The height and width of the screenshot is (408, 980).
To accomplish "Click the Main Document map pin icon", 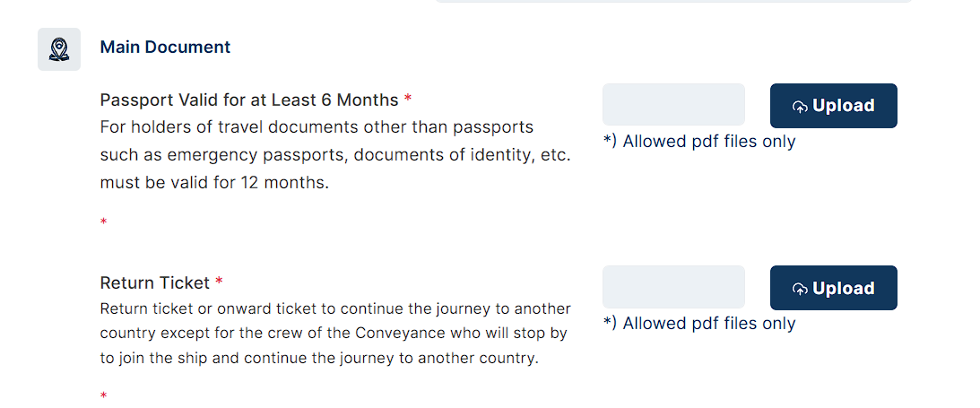I will (x=59, y=49).
